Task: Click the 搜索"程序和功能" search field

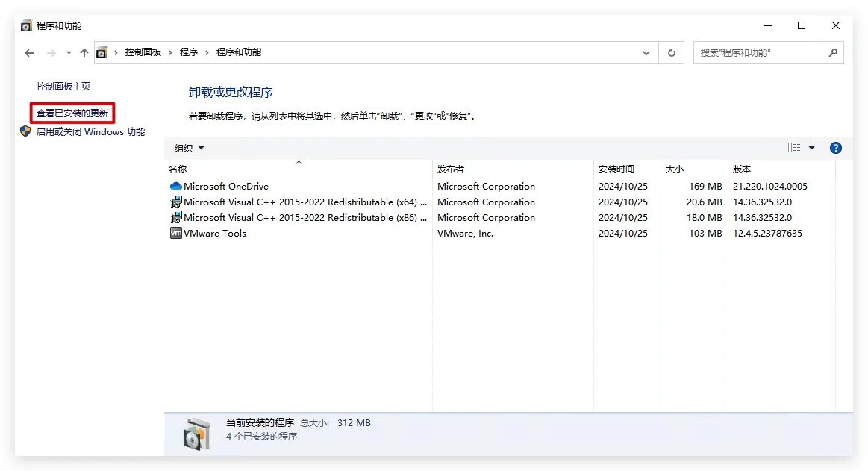Action: (761, 53)
